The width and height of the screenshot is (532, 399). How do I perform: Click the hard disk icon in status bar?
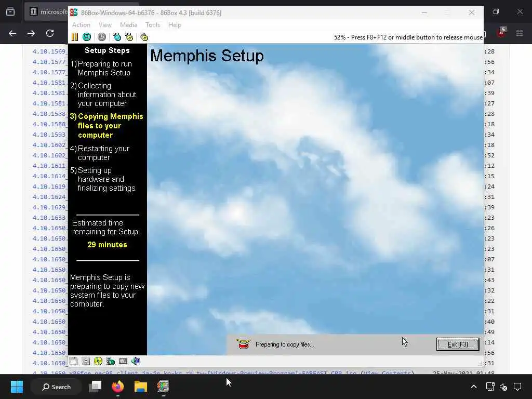pos(123,362)
